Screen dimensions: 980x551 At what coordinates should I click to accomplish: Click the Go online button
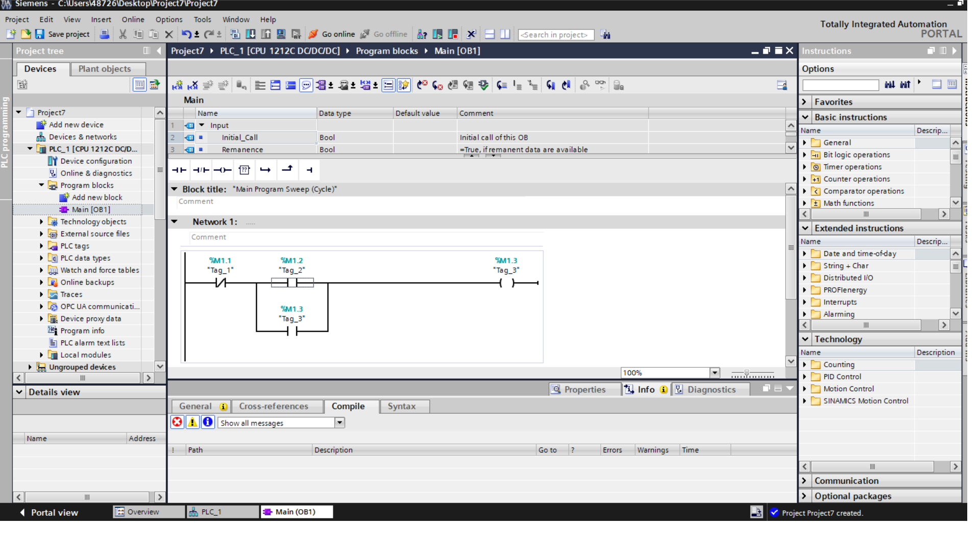pyautogui.click(x=332, y=34)
